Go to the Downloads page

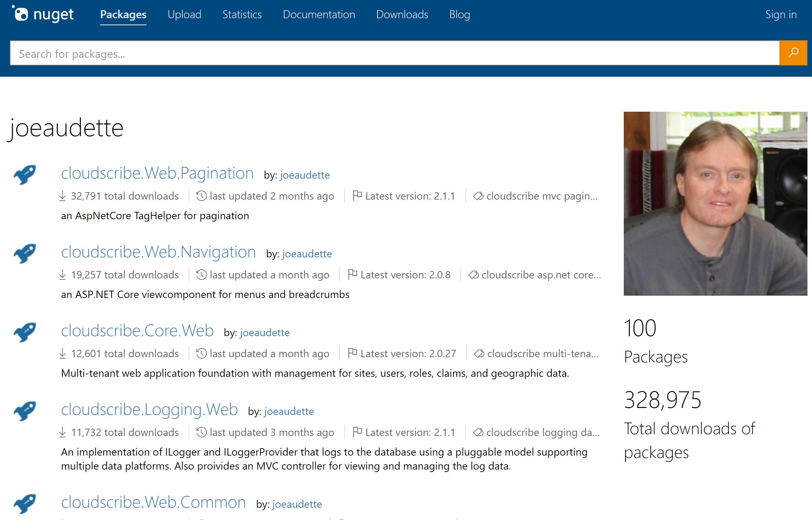pos(402,14)
